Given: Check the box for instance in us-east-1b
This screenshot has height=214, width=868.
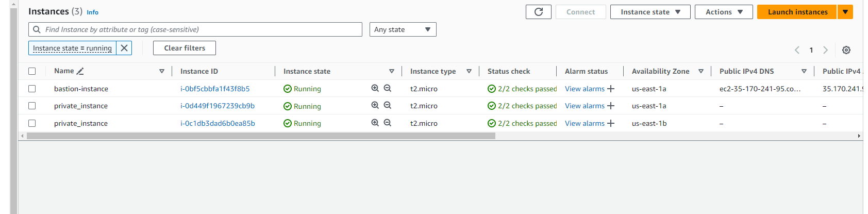Looking at the screenshot, I should (x=32, y=123).
